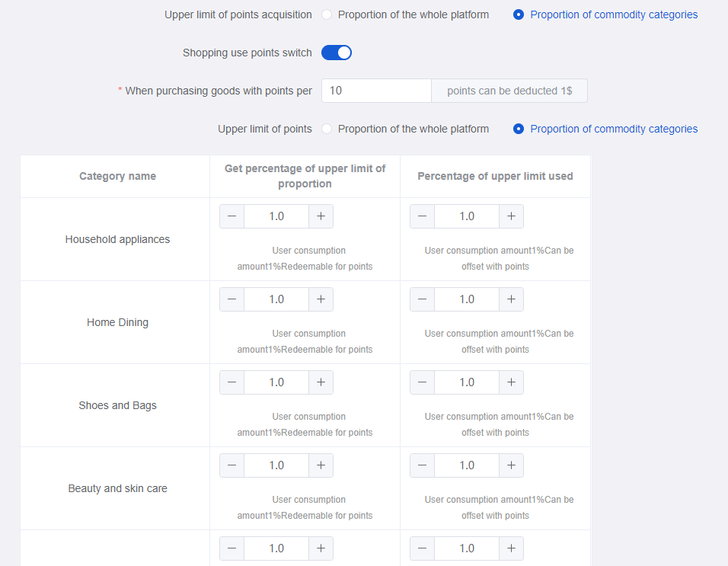Decrease Household appliances get percentage
Viewport: 728px width, 566px height.
point(231,216)
